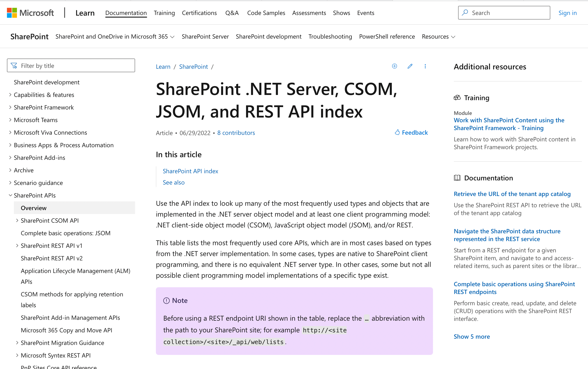Open the Certifications nav item
Screen dimensions: 588x369
(199, 13)
